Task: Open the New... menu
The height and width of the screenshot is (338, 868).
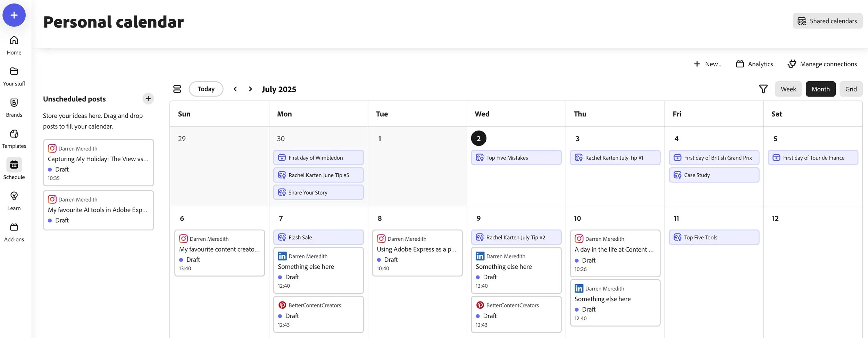Action: pos(707,64)
